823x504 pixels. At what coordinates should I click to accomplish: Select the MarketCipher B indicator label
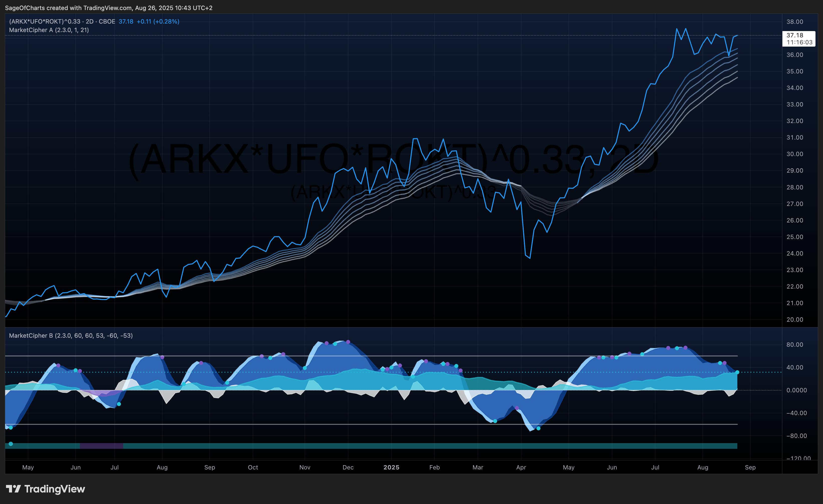coord(71,335)
